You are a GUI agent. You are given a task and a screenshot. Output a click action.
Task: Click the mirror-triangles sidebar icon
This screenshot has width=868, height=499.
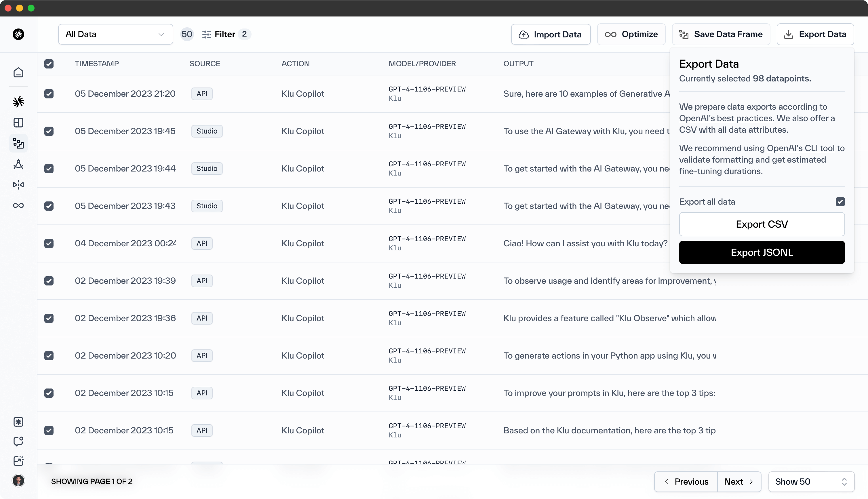pyautogui.click(x=18, y=185)
